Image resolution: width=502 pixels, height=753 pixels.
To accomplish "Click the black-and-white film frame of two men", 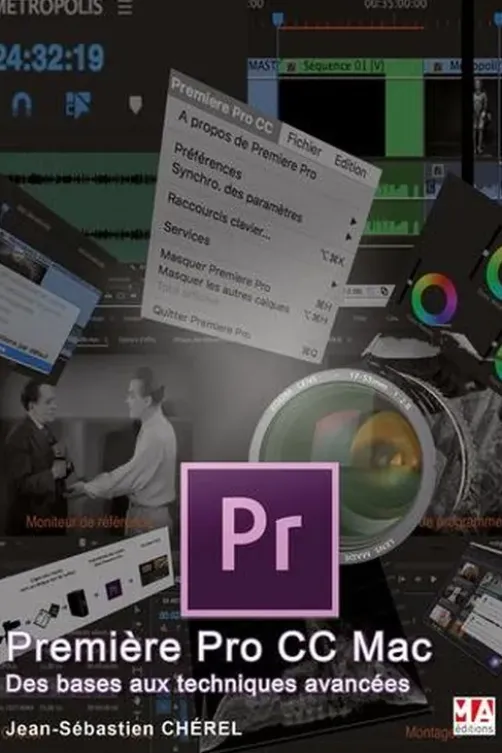I will (96, 447).
